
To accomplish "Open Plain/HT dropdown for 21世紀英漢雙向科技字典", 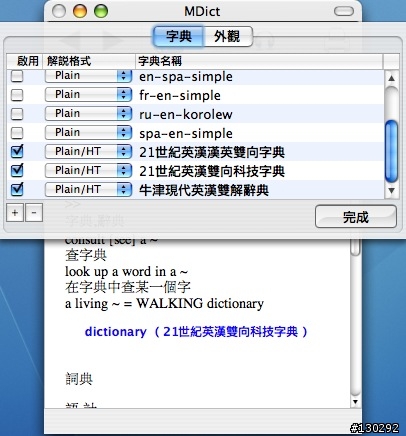I will click(x=88, y=171).
